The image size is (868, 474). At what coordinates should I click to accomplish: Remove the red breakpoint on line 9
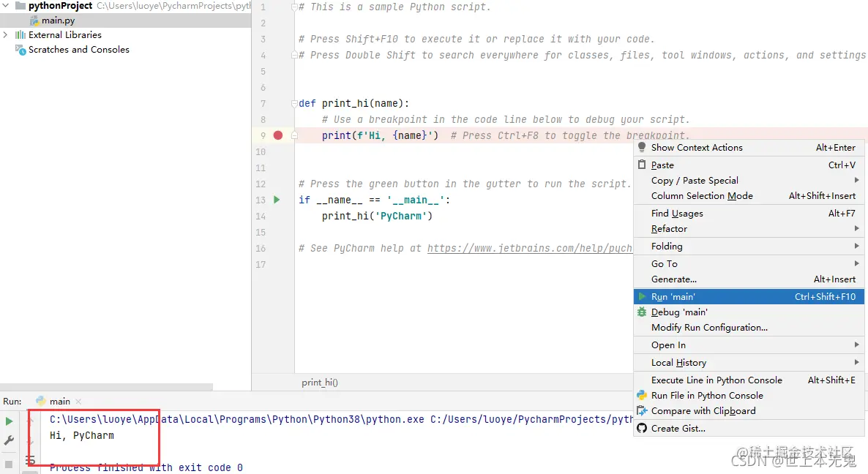pyautogui.click(x=278, y=135)
